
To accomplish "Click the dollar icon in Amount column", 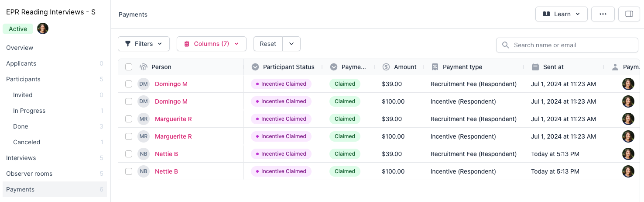I will pyautogui.click(x=386, y=67).
